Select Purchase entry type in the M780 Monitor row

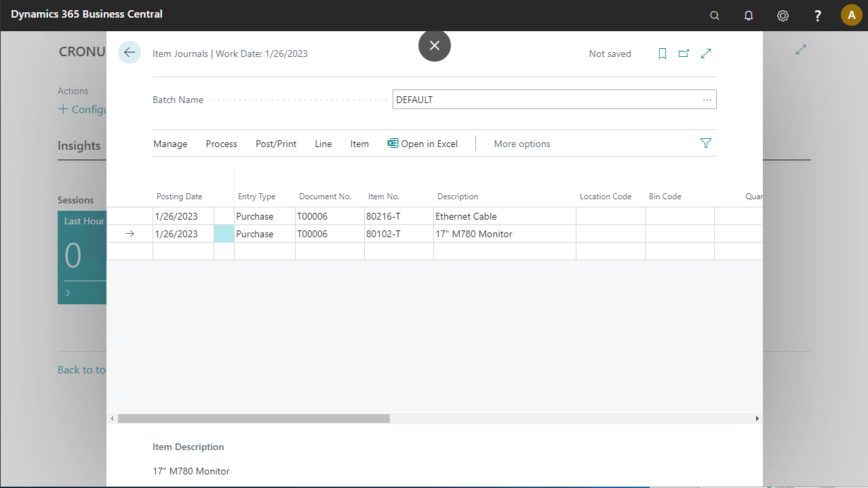tap(264, 234)
